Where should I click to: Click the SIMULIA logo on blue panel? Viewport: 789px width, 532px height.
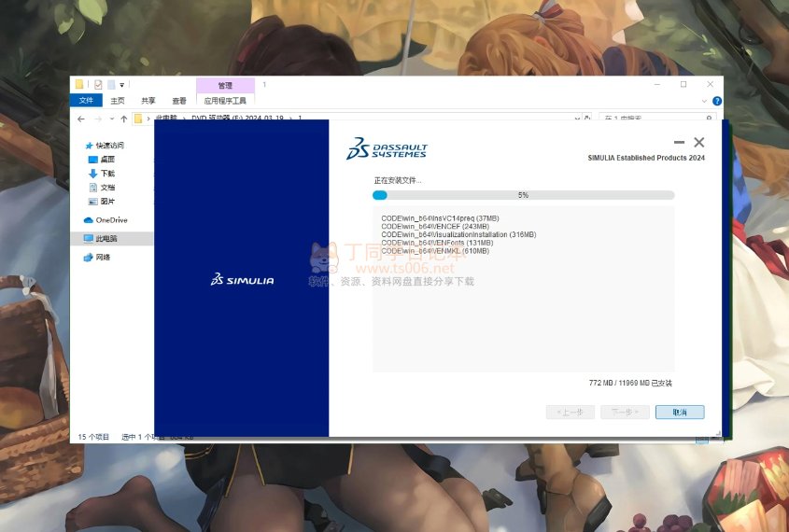pyautogui.click(x=242, y=279)
